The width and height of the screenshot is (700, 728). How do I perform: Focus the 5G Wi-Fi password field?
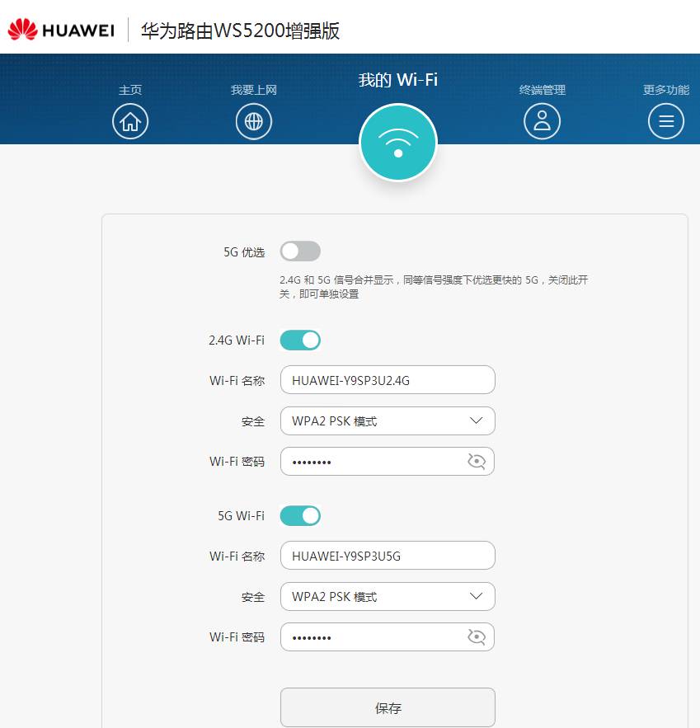tap(388, 637)
